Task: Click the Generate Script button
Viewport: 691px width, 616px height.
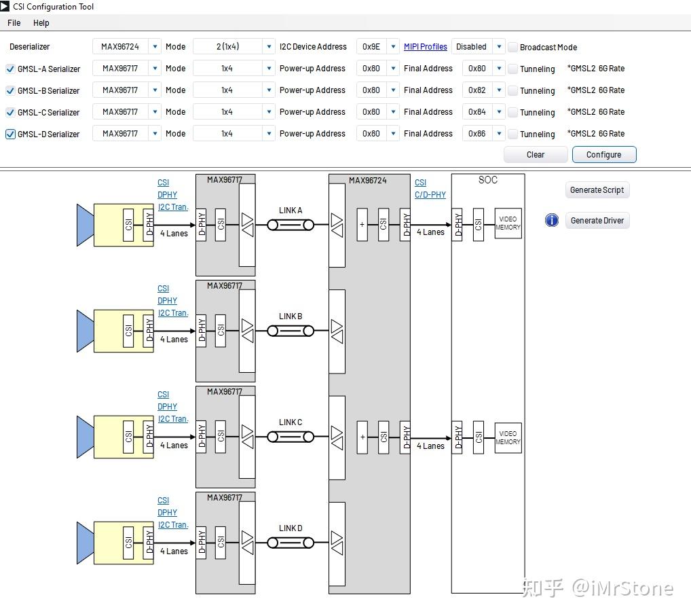Action: point(597,190)
